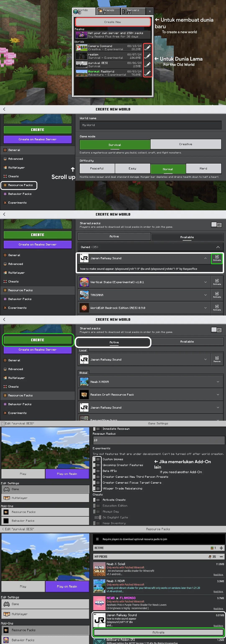Click Activate button under Japan Railway Sound in My Packs

(158, 632)
